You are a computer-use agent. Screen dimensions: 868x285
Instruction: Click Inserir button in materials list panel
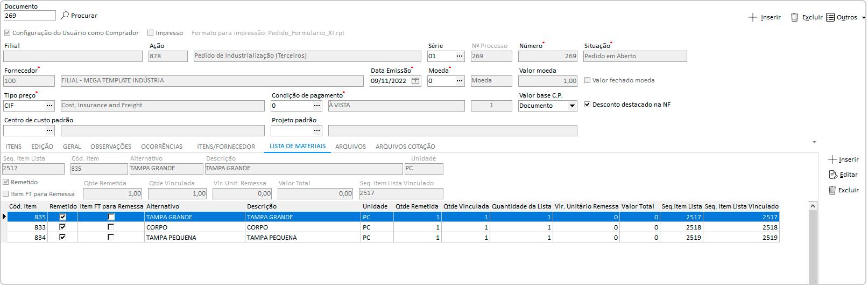tap(843, 159)
